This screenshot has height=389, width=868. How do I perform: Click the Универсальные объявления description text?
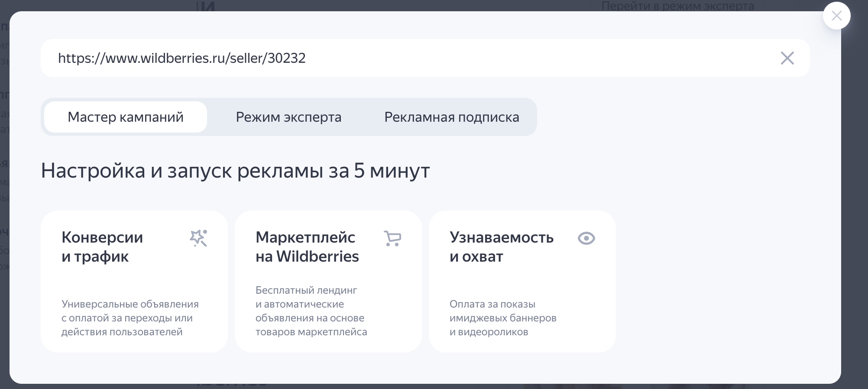click(x=130, y=318)
